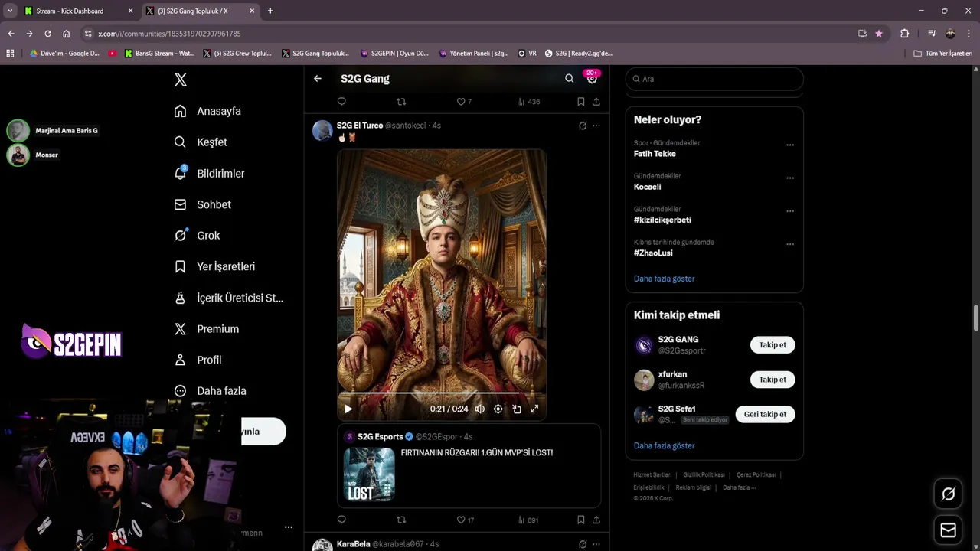This screenshot has height=551, width=980.
Task: Open Chrome apps grid icon
Action: [x=10, y=54]
